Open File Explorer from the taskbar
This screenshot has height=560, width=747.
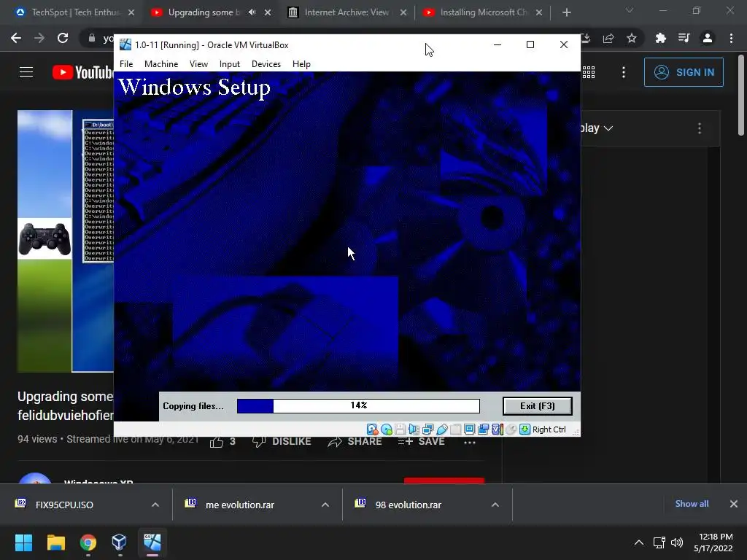pyautogui.click(x=55, y=542)
